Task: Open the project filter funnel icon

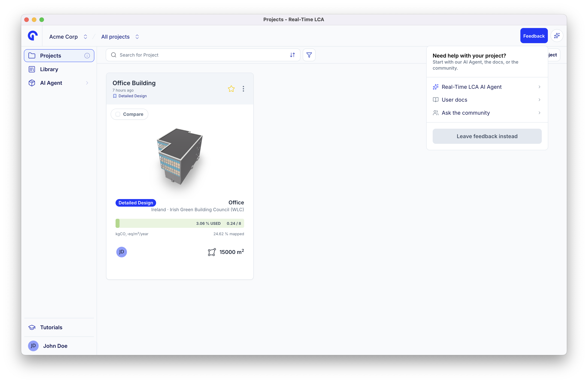Action: 309,55
